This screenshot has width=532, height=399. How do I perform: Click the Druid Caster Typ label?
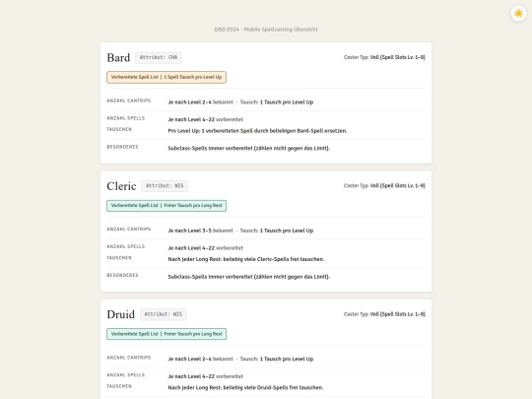384,314
